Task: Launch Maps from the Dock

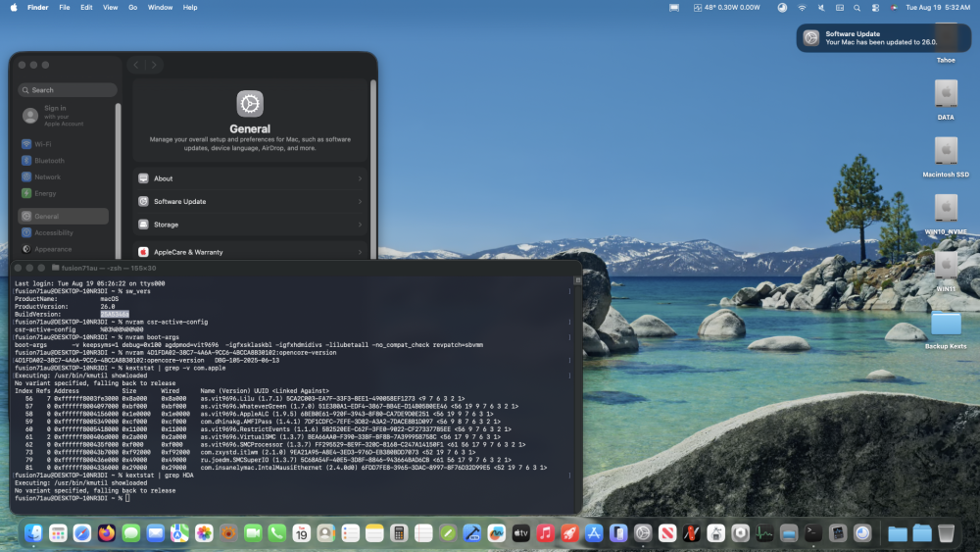Action: (x=179, y=533)
